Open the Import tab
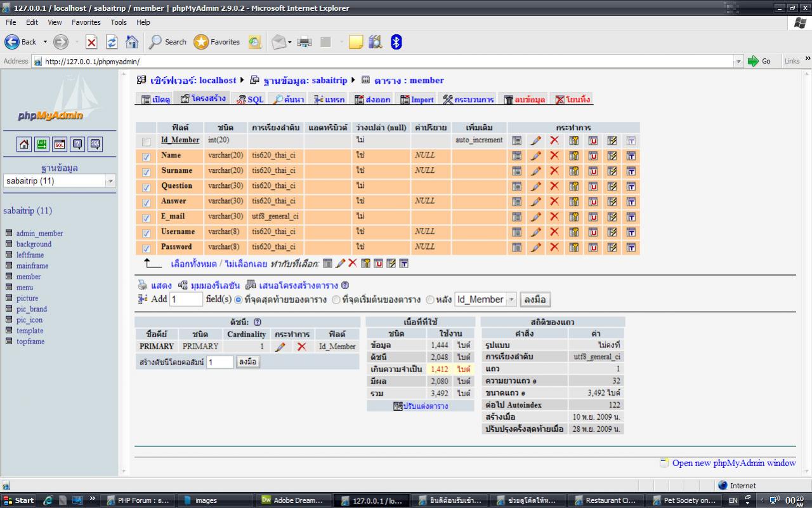 [x=417, y=100]
